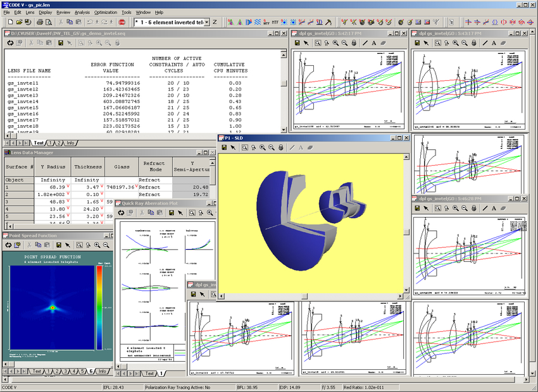This screenshot has height=392, width=538.
Task: Click the red Stop icon
Action: point(122,22)
